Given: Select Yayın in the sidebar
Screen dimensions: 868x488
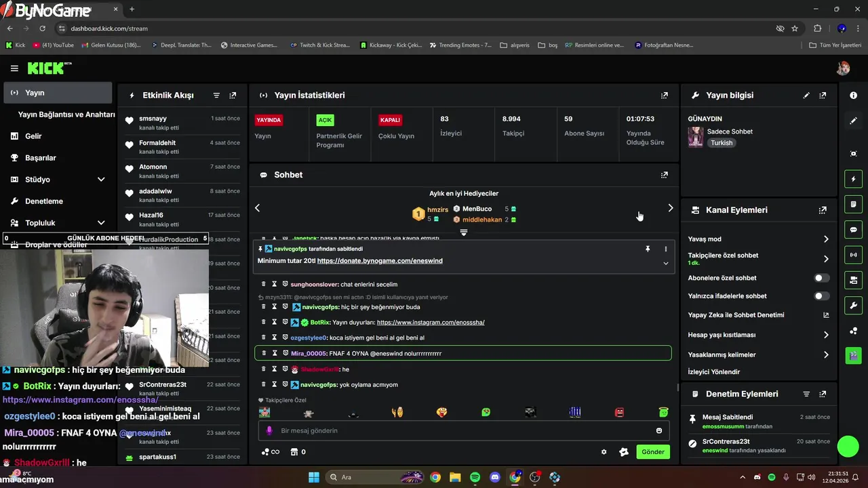Looking at the screenshot, I should coord(58,93).
